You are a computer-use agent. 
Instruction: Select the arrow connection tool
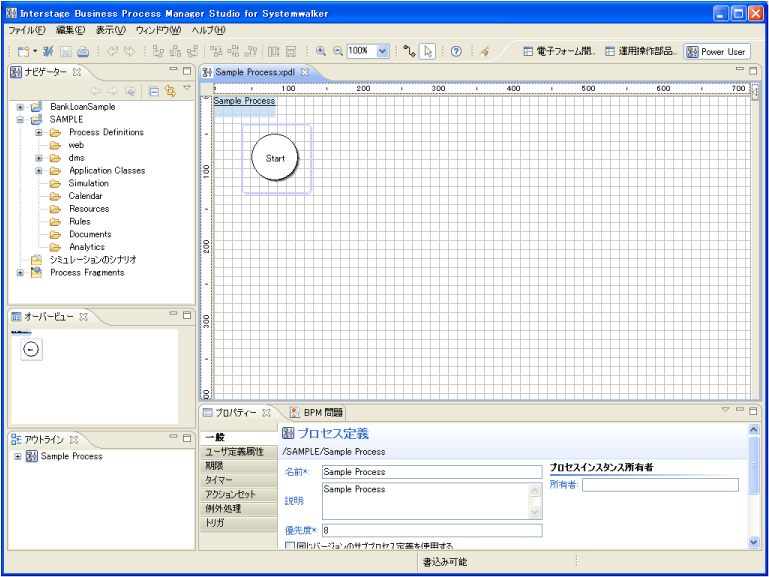click(410, 51)
